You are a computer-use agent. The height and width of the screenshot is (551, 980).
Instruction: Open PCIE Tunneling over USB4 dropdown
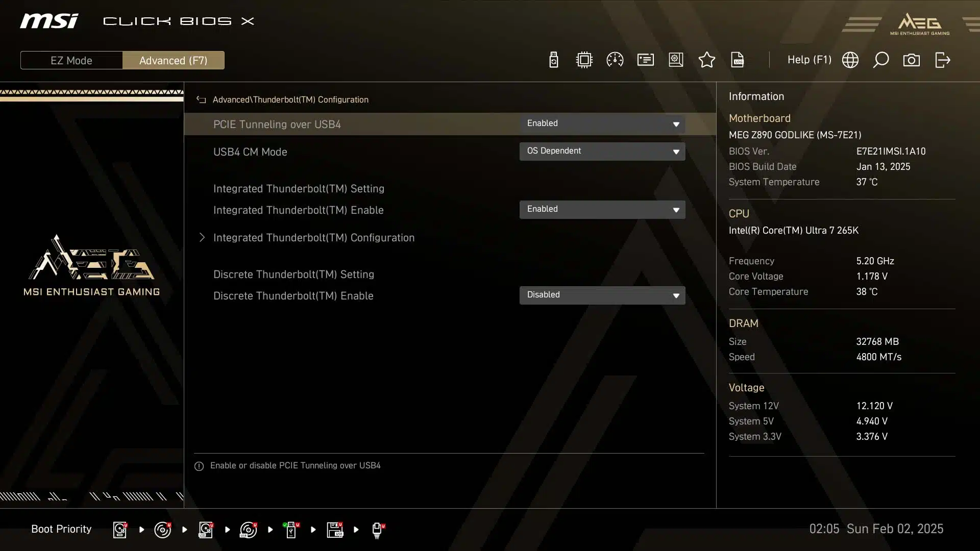(602, 123)
